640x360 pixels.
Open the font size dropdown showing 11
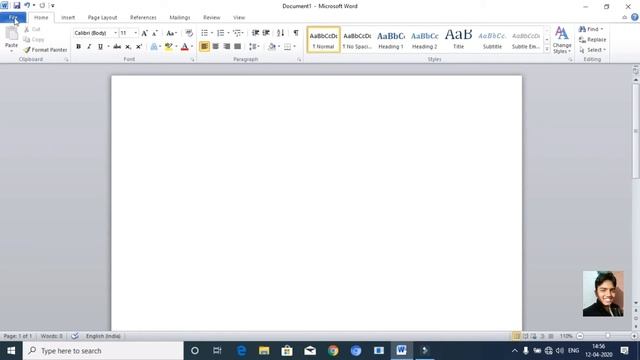click(136, 33)
